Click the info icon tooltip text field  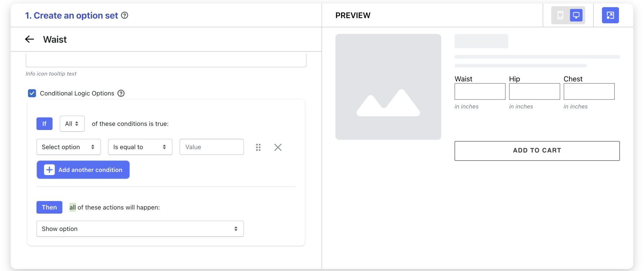[166, 60]
